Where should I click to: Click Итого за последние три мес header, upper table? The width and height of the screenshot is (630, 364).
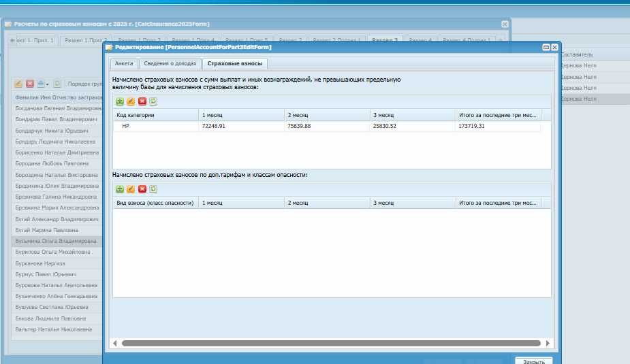click(499, 115)
